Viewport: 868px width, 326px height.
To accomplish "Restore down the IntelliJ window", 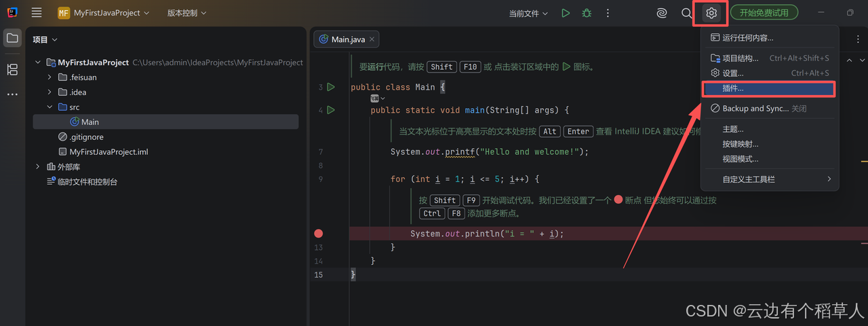I will [x=850, y=13].
